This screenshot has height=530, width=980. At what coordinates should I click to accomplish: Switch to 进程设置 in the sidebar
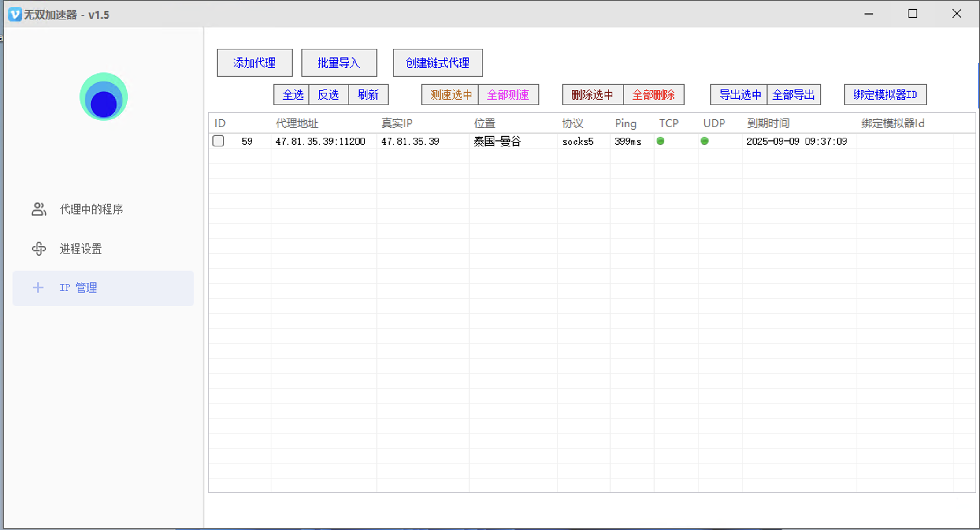click(81, 249)
